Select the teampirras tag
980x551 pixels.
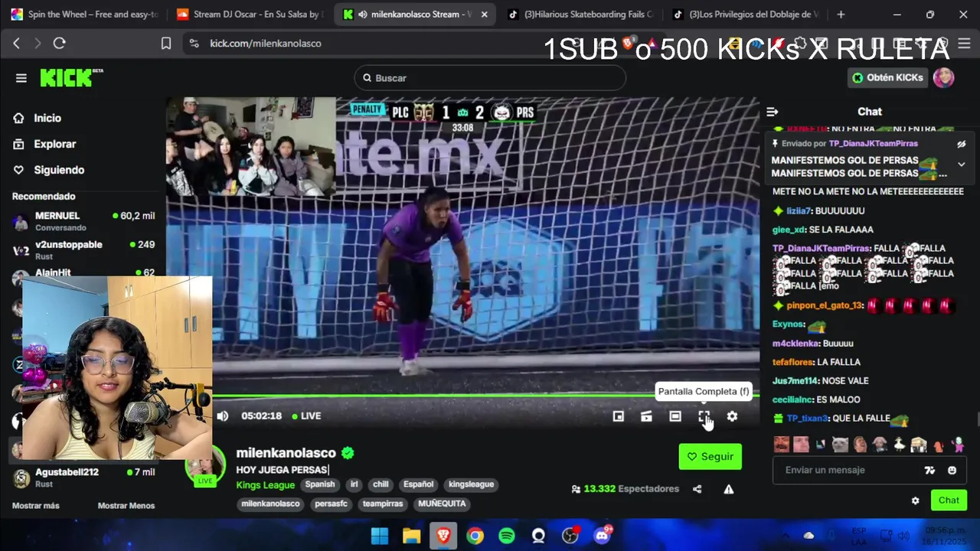click(383, 504)
